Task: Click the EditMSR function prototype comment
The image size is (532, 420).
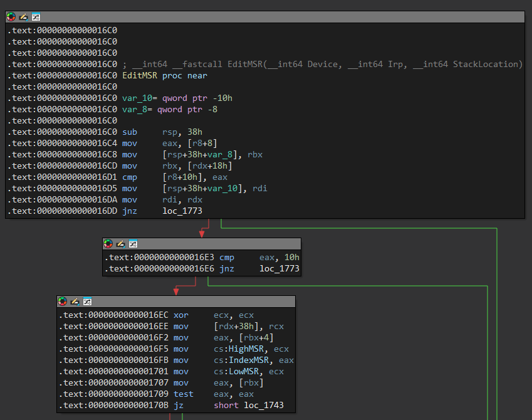Action: [322, 65]
